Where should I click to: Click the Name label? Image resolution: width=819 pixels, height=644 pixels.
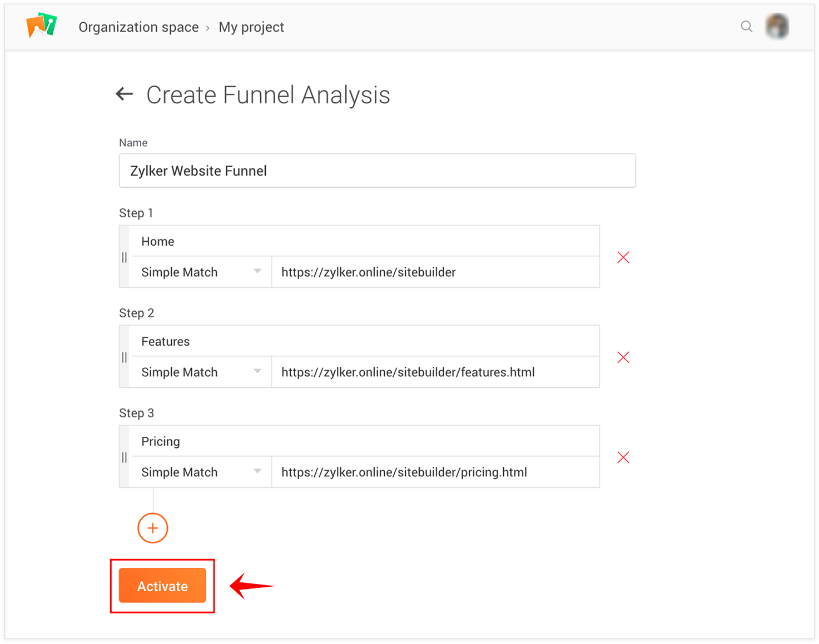coord(133,143)
